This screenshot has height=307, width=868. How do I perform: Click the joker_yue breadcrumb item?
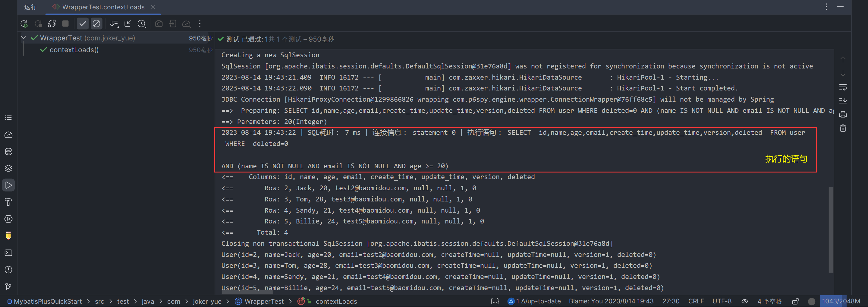(x=207, y=301)
